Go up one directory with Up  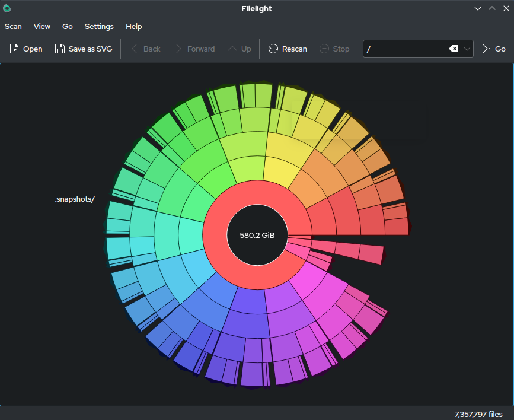pyautogui.click(x=240, y=49)
